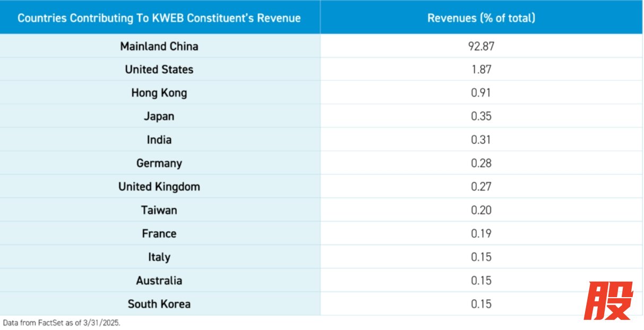Click the India country cell
The image size is (644, 330).
[159, 140]
